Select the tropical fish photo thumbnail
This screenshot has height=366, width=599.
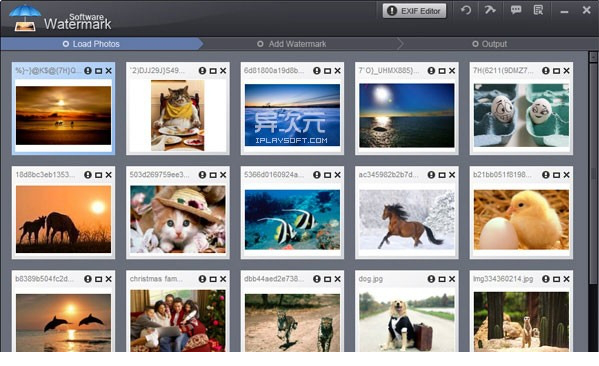[x=292, y=219]
